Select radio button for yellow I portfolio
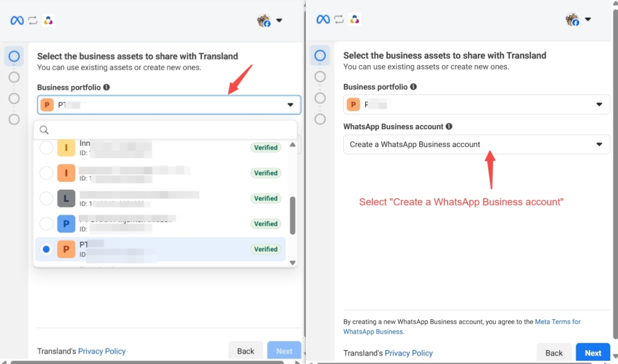 coord(47,148)
